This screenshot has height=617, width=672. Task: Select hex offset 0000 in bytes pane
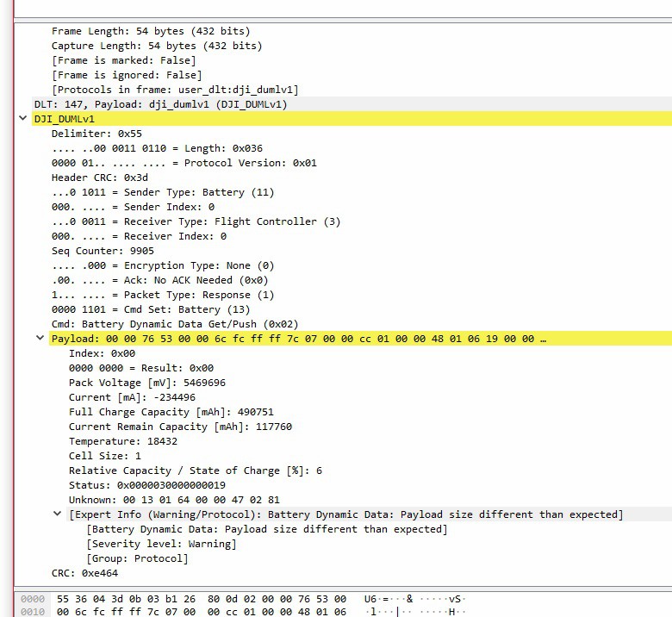[33, 599]
